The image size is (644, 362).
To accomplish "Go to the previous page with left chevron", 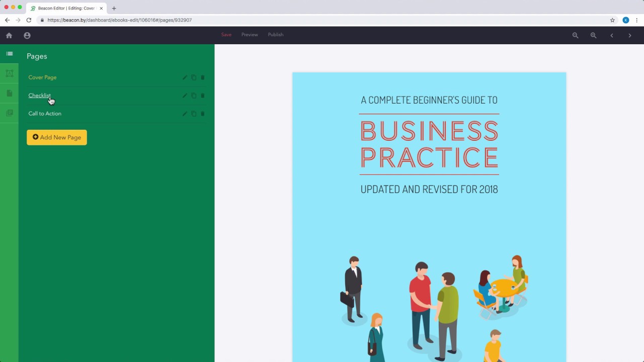I will (612, 35).
